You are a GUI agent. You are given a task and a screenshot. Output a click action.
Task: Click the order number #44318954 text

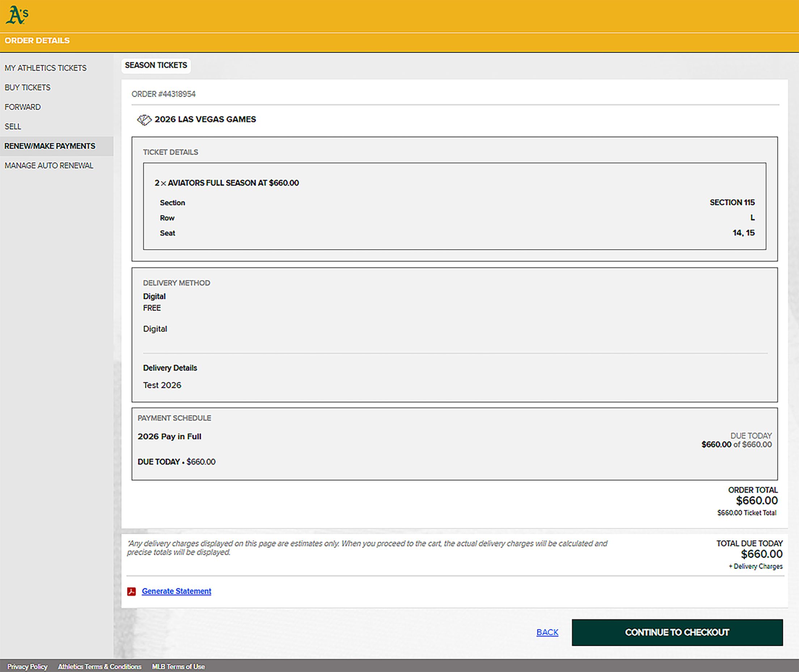pyautogui.click(x=164, y=94)
